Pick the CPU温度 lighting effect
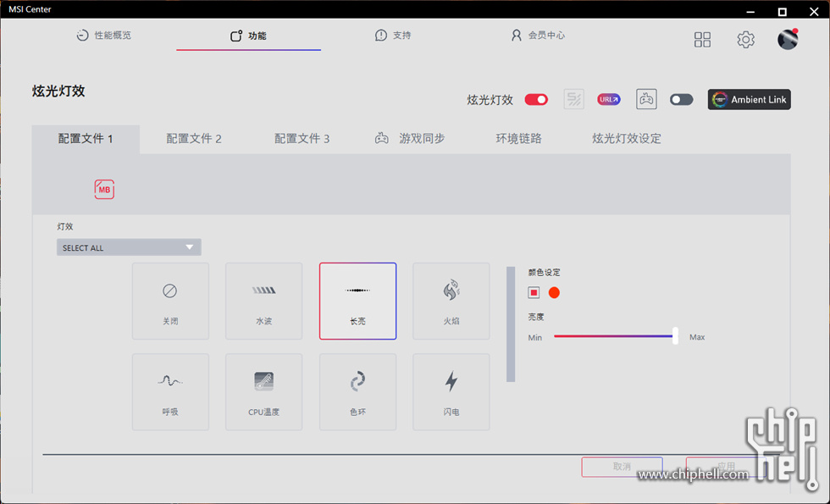Viewport: 830px width, 504px height. 263,391
